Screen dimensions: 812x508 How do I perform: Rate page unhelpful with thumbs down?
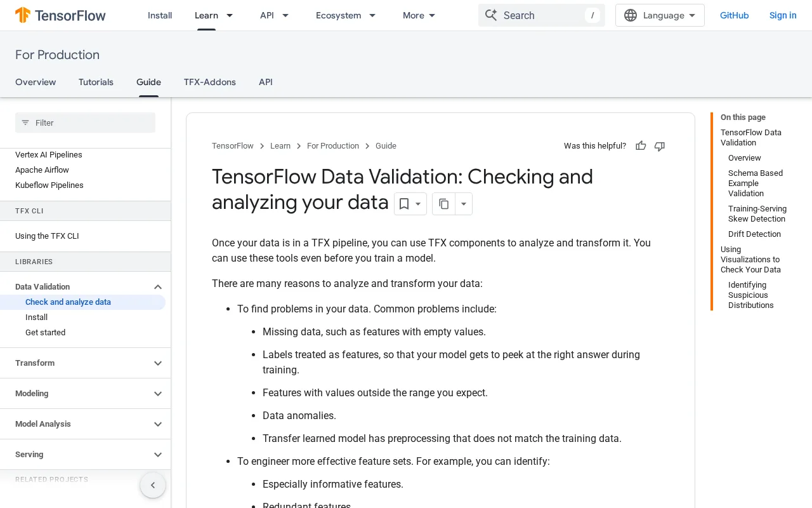coord(660,146)
